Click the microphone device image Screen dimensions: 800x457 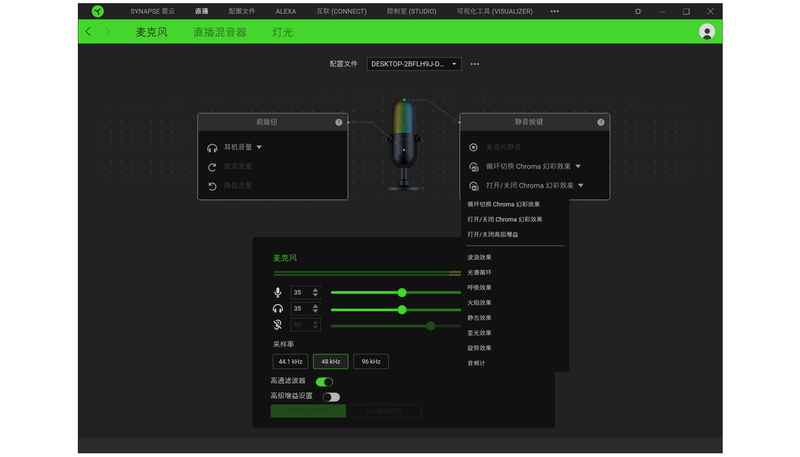click(x=404, y=144)
